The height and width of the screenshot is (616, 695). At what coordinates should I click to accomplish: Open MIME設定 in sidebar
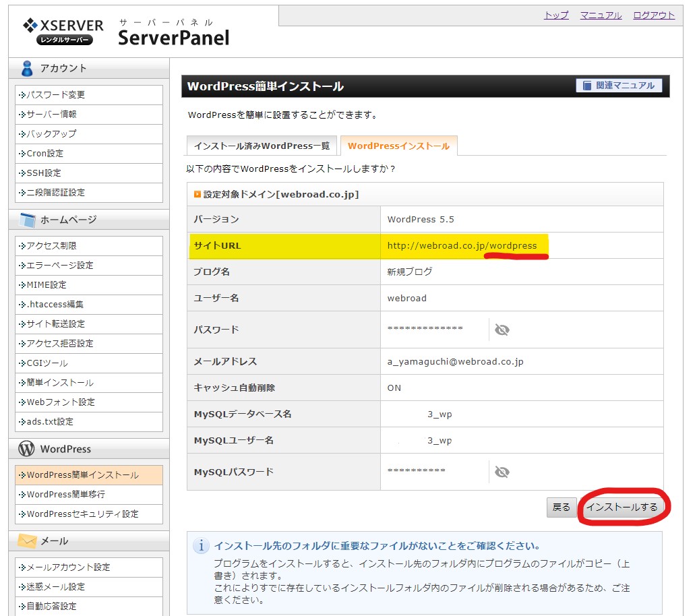point(89,285)
